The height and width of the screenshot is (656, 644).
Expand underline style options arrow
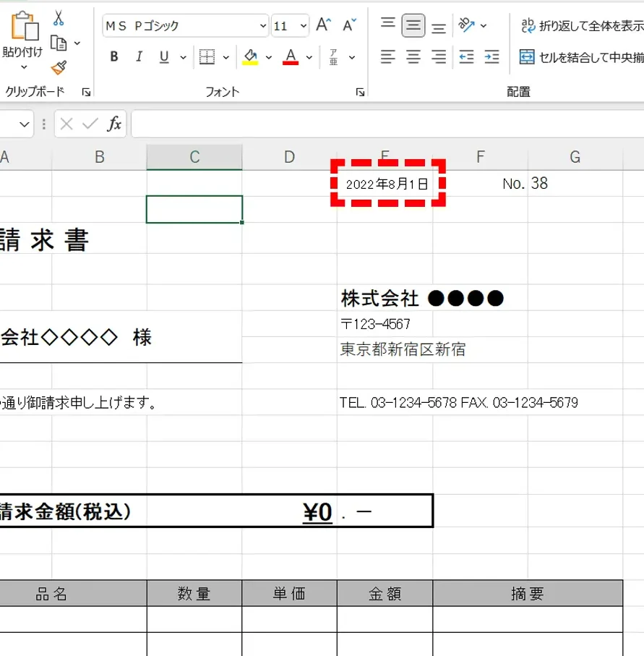coord(183,57)
